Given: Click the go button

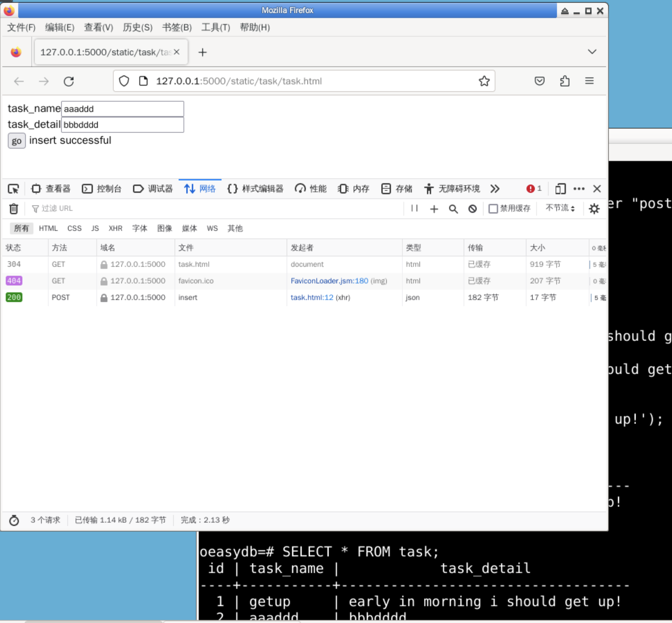Looking at the screenshot, I should point(17,141).
